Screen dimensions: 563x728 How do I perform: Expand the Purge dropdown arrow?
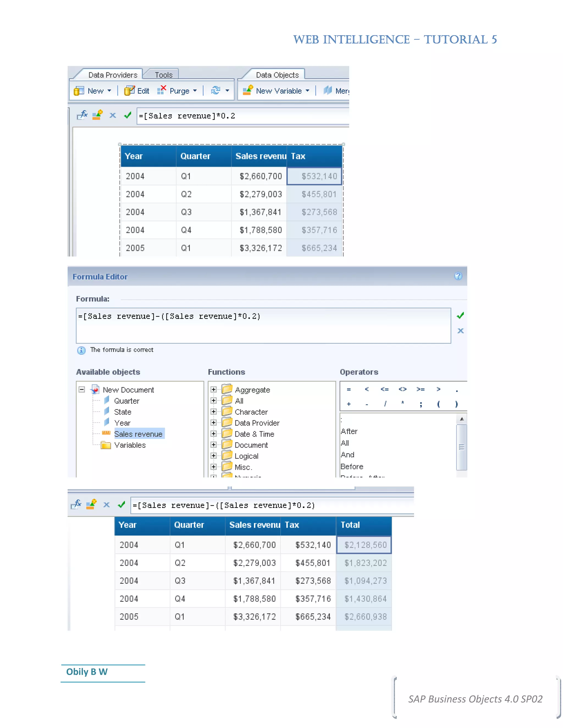(x=195, y=91)
